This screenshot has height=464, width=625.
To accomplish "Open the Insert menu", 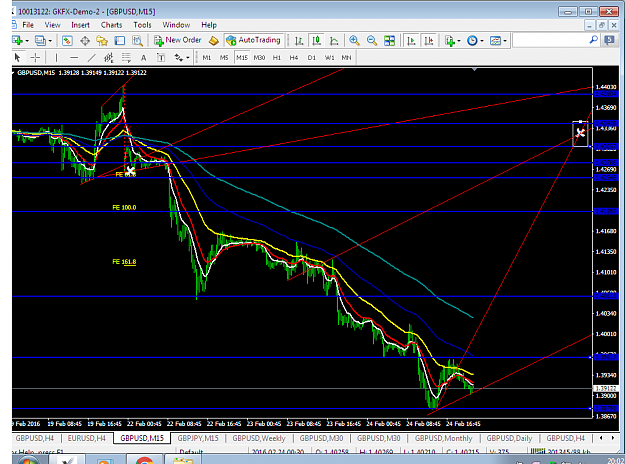I will tap(80, 25).
